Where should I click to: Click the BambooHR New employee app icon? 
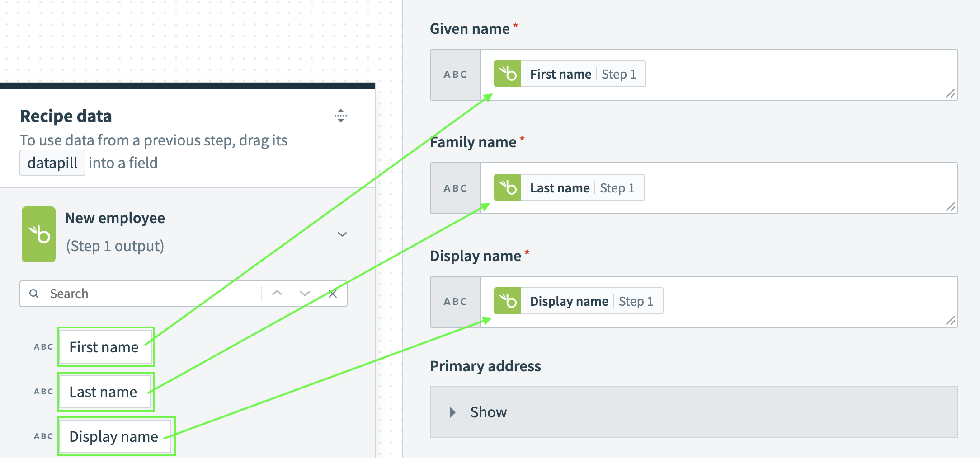pos(39,234)
